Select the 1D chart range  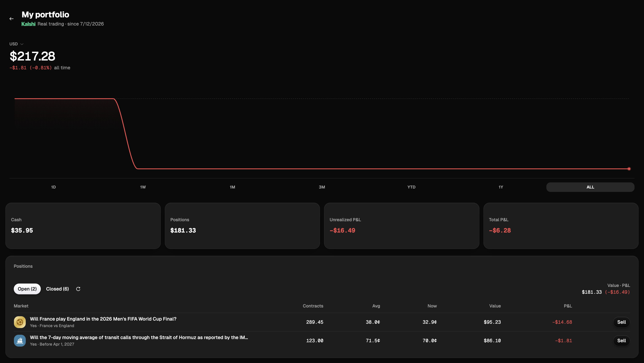tap(53, 187)
